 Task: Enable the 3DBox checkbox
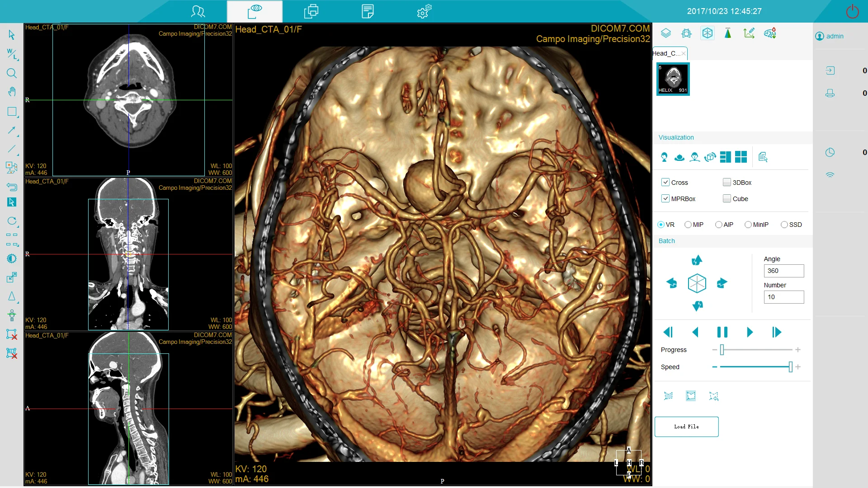[x=727, y=182]
